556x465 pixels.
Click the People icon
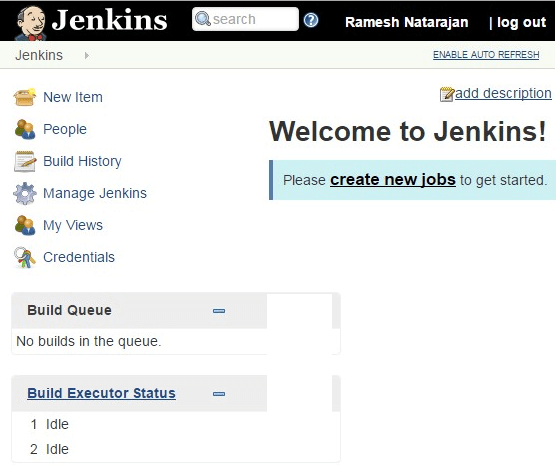coord(25,129)
